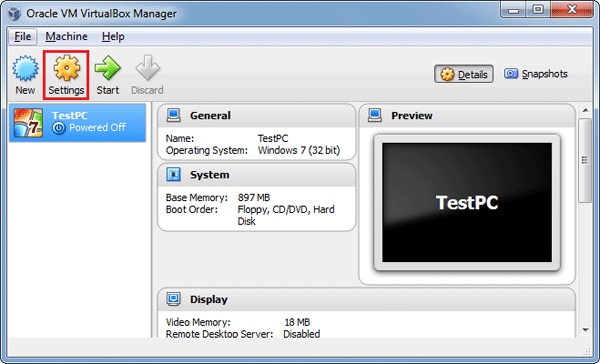Open the File menu
The image size is (600, 364).
coord(23,36)
